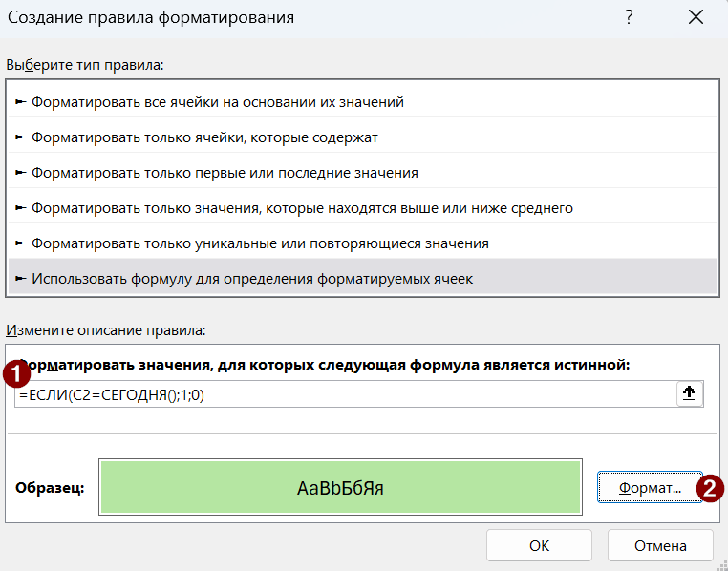Click the collapse dialog arrow icon beside formula

click(x=689, y=393)
